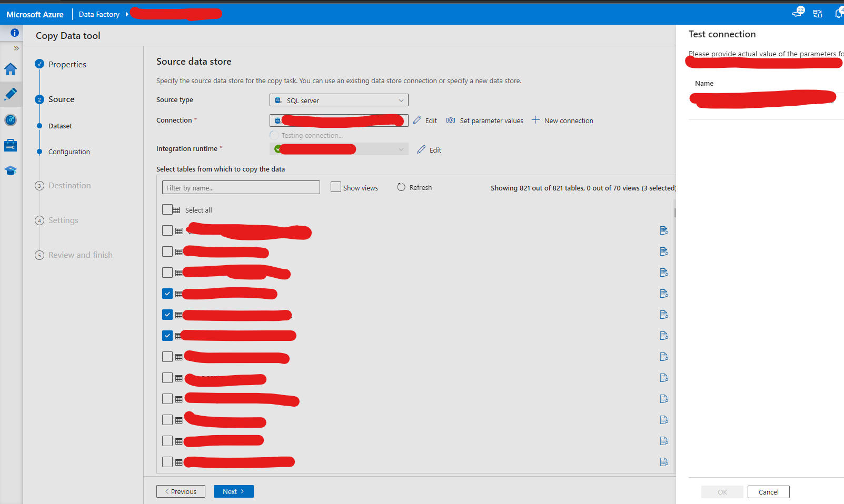Click Set parameter values icon
The height and width of the screenshot is (504, 844).
coord(451,120)
